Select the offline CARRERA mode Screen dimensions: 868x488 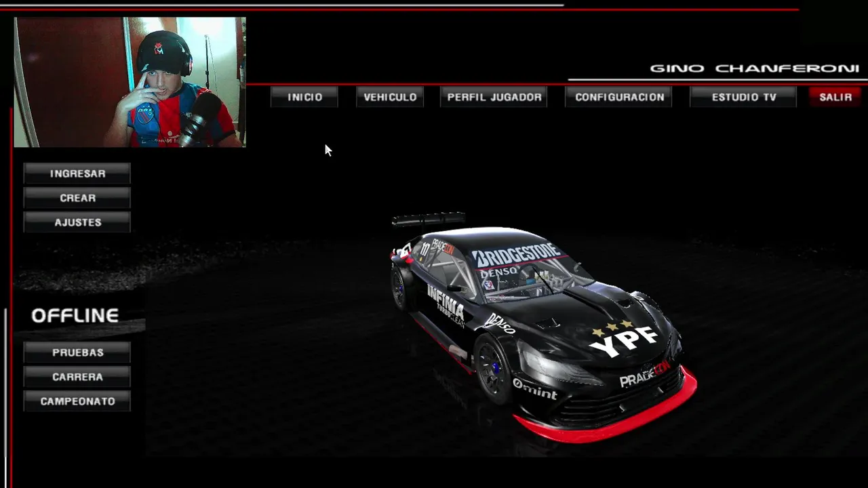[x=77, y=377]
